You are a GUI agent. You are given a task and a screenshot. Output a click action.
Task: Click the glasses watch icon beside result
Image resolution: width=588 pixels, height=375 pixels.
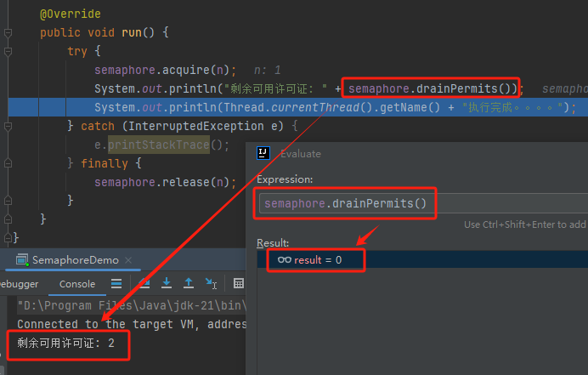pyautogui.click(x=285, y=259)
